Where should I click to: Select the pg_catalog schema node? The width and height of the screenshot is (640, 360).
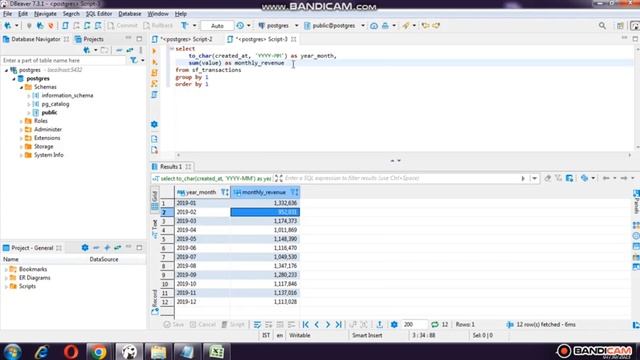(55, 104)
